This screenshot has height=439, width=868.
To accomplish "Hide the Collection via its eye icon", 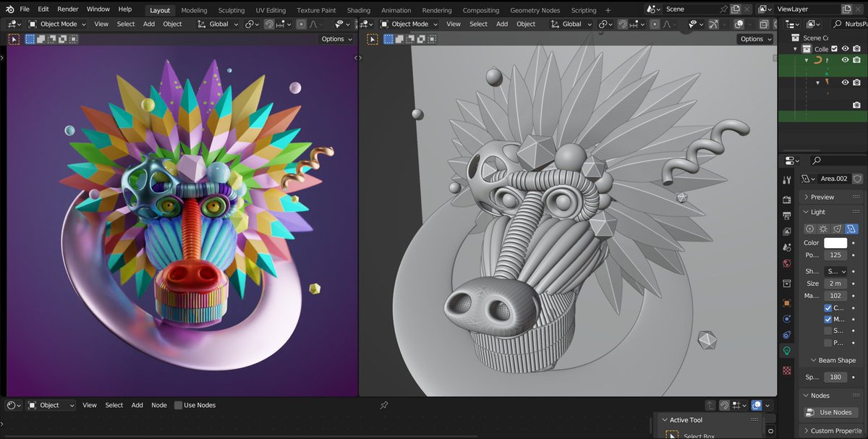I will tap(845, 49).
